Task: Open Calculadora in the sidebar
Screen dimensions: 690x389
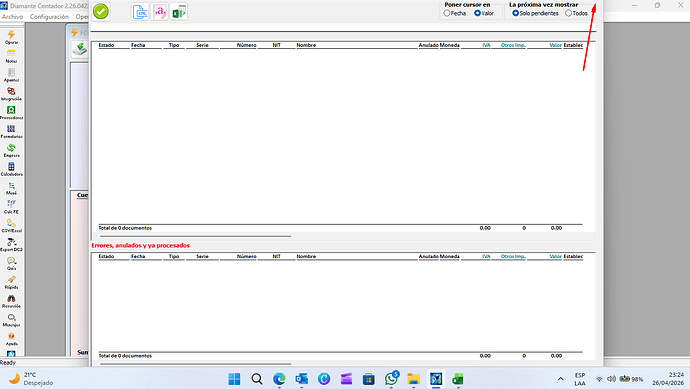Action: [x=11, y=169]
